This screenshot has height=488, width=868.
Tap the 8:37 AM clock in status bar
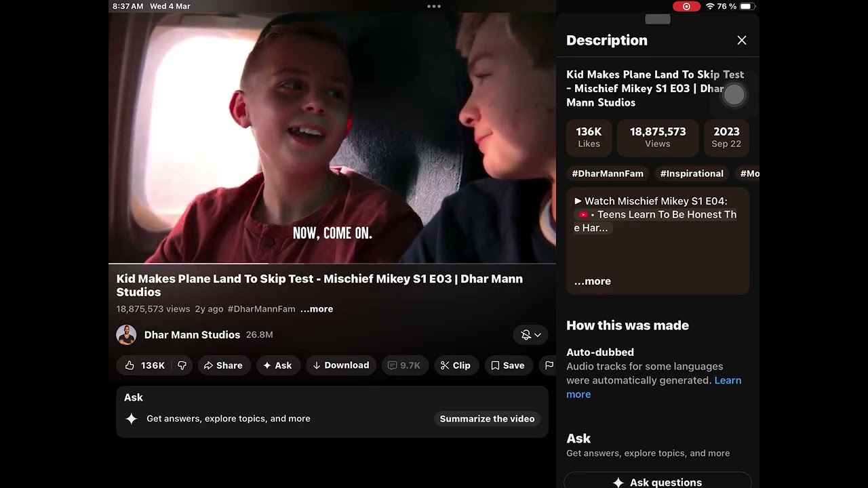(128, 6)
